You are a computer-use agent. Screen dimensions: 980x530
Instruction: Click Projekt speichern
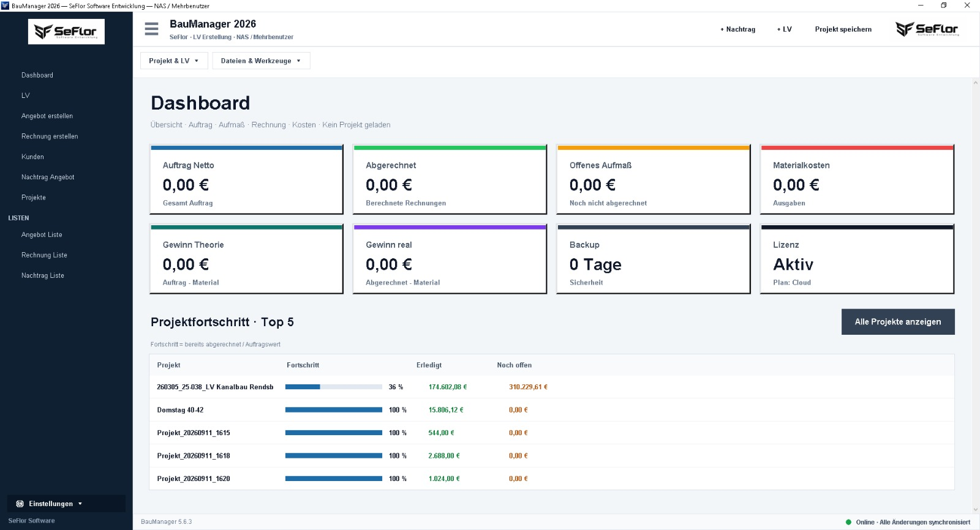tap(843, 29)
